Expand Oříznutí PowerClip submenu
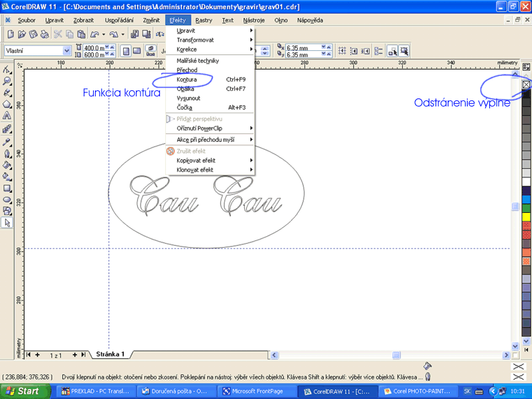Screen dimensions: 532x399 point(210,129)
